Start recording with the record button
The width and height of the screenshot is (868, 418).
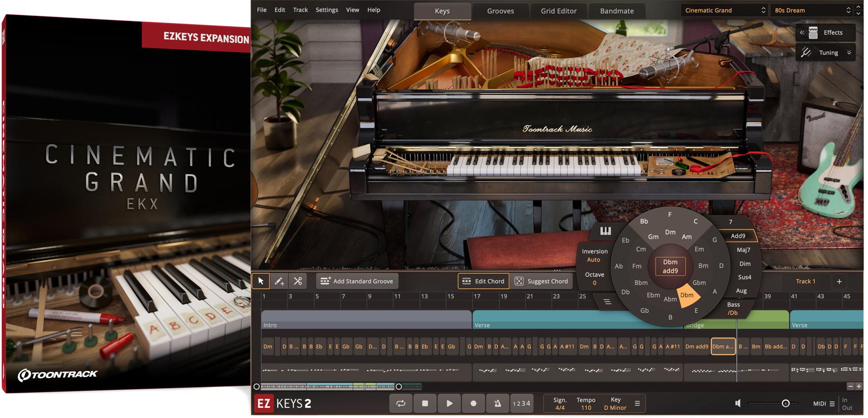click(474, 404)
